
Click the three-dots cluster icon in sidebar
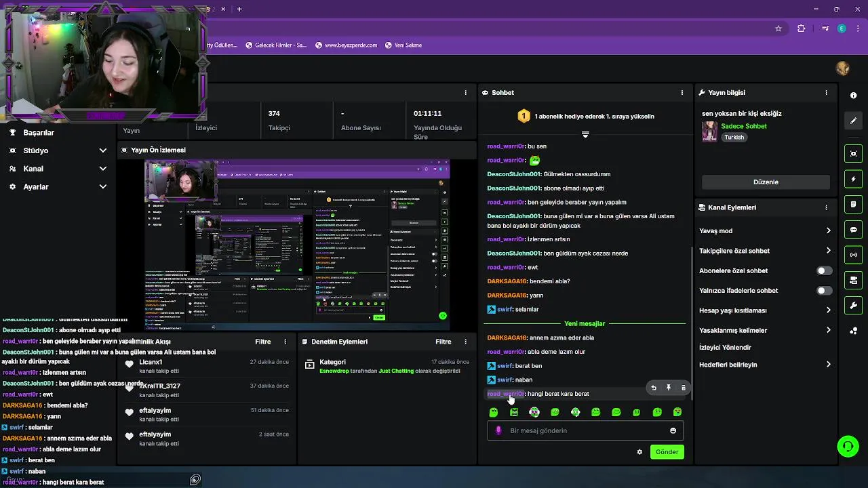854,331
